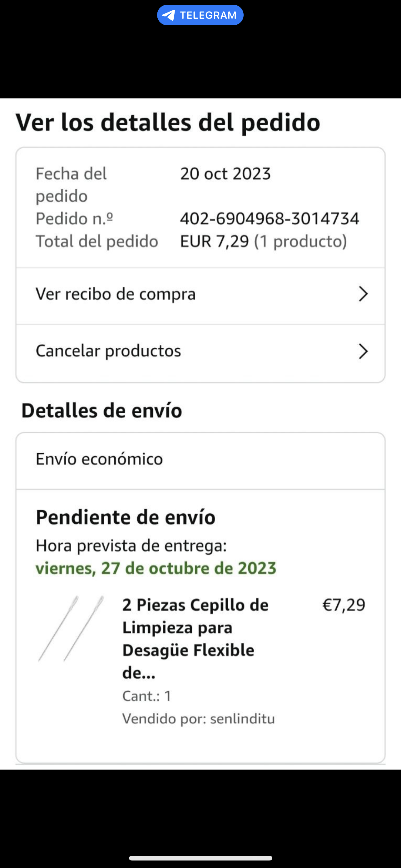401x868 pixels.
Task: Tap the Telegram paper plane icon
Action: coord(168,15)
